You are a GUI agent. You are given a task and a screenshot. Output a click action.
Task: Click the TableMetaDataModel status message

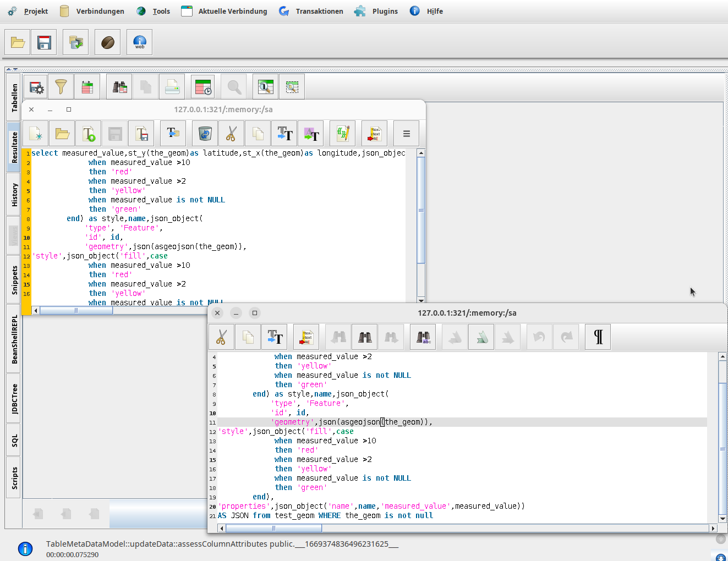tap(222, 544)
